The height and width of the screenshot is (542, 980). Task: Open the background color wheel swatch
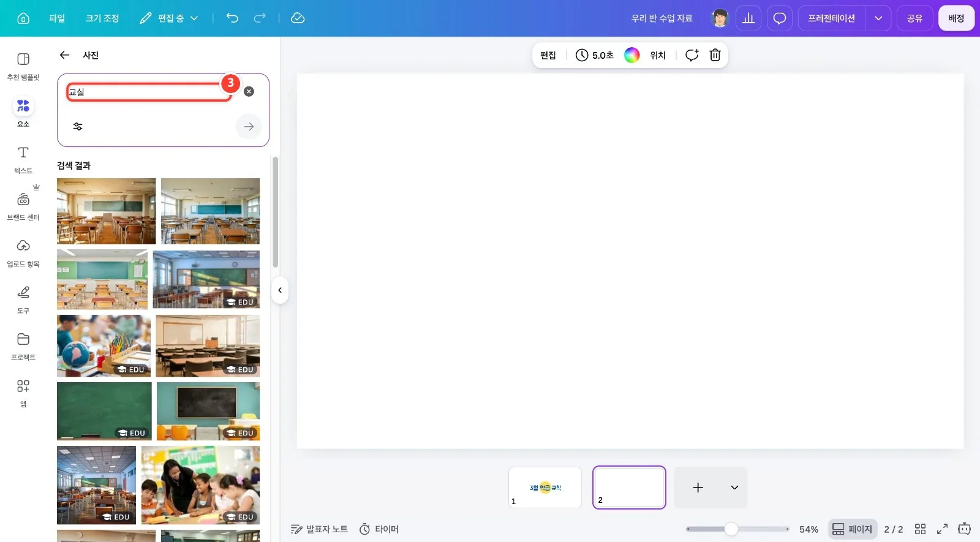coord(631,55)
